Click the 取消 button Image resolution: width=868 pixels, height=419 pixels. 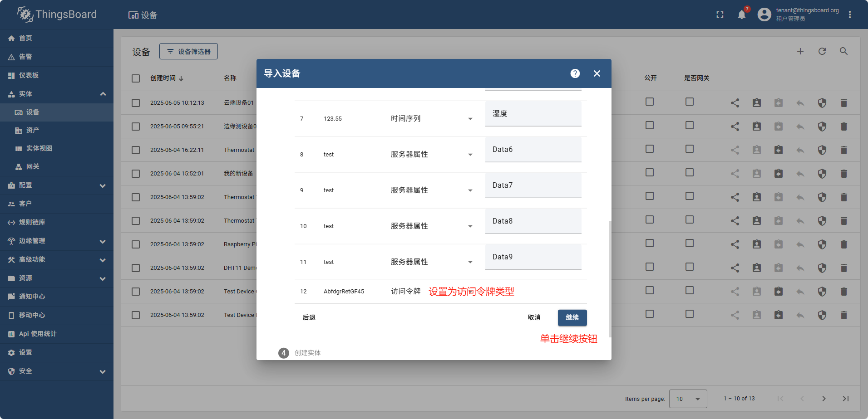534,317
